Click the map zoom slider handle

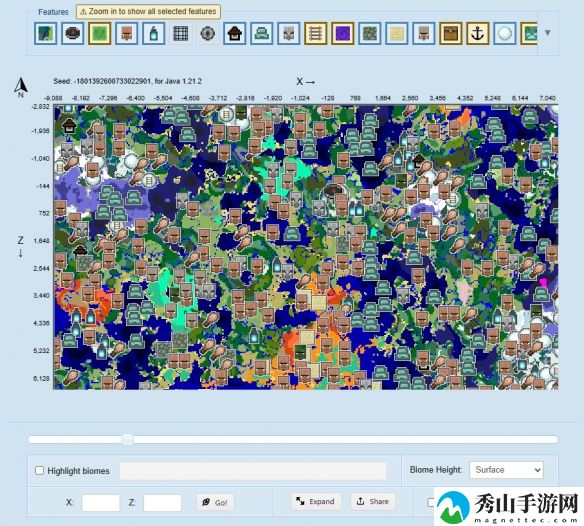(127, 439)
